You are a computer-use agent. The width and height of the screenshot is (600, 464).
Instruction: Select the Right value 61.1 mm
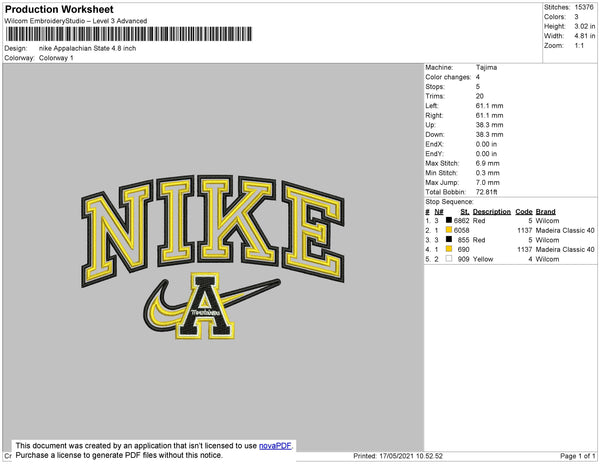[489, 115]
